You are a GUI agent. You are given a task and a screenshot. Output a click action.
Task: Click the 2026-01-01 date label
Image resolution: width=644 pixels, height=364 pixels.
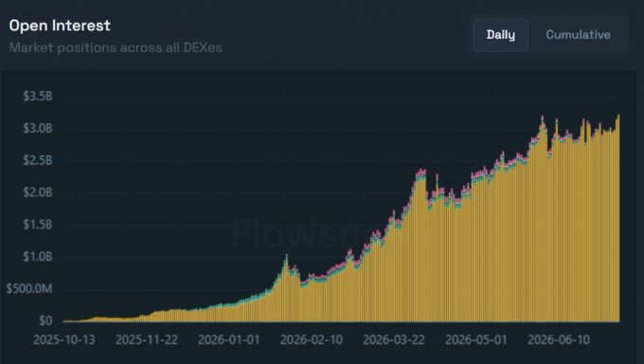(x=229, y=340)
